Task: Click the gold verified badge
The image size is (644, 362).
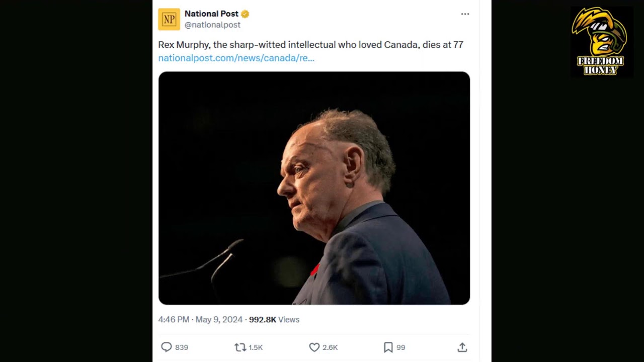Action: pyautogui.click(x=245, y=14)
